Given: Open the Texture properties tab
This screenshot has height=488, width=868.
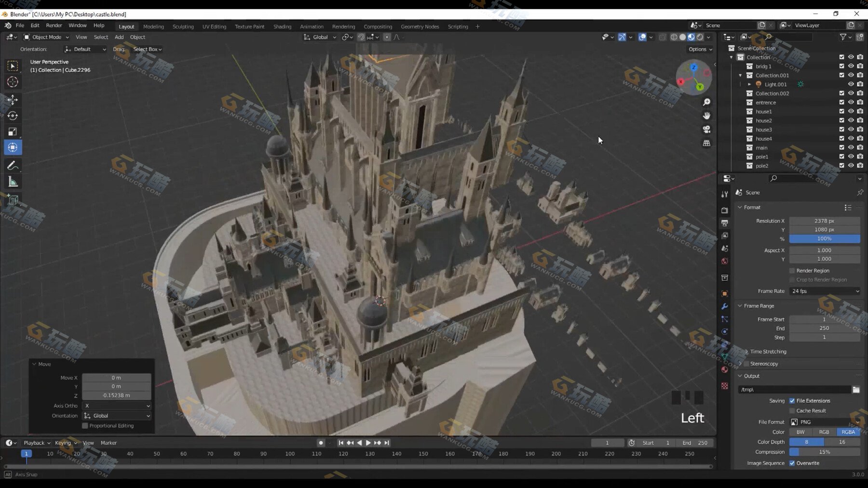Looking at the screenshot, I should pyautogui.click(x=724, y=386).
